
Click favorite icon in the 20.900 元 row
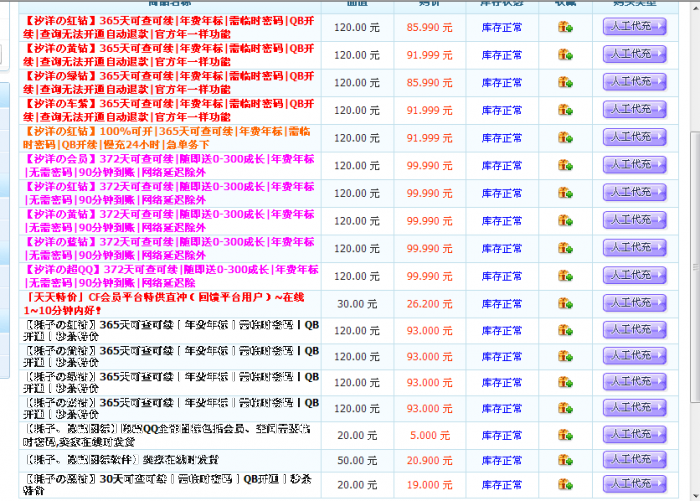click(565, 460)
